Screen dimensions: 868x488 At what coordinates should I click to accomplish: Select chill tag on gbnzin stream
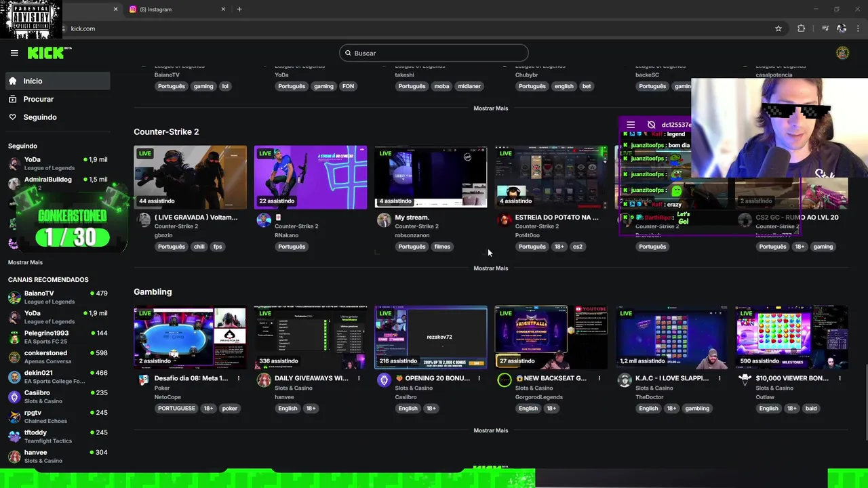(x=199, y=247)
